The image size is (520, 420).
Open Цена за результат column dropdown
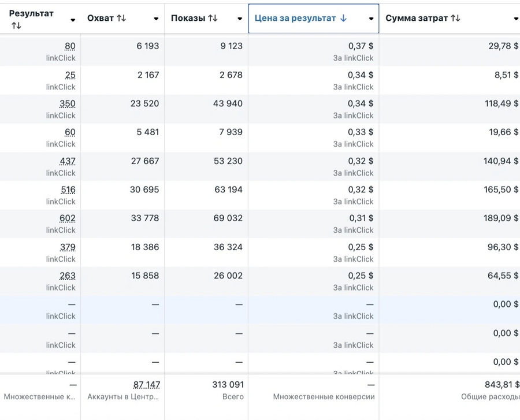[x=372, y=19]
